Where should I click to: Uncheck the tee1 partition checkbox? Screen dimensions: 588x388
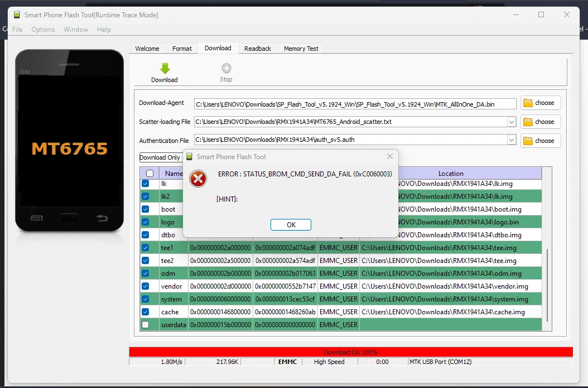146,248
